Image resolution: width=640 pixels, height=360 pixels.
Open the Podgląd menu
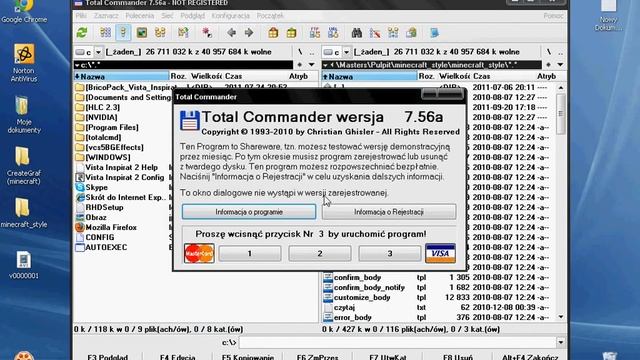click(x=193, y=16)
